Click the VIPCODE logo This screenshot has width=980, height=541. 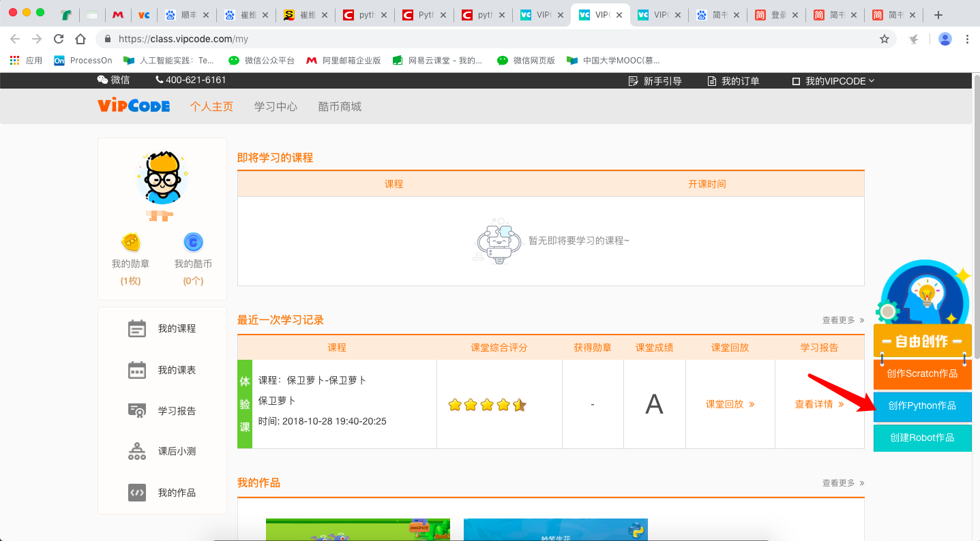[134, 106]
